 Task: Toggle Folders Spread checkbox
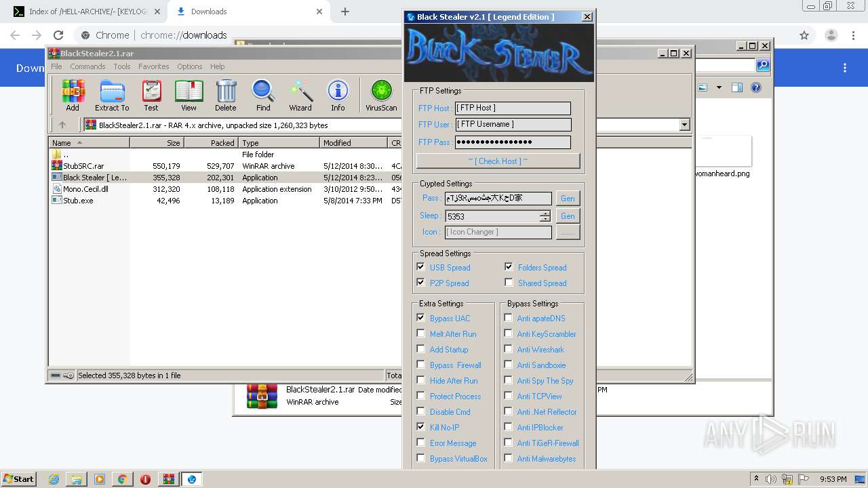tap(509, 267)
